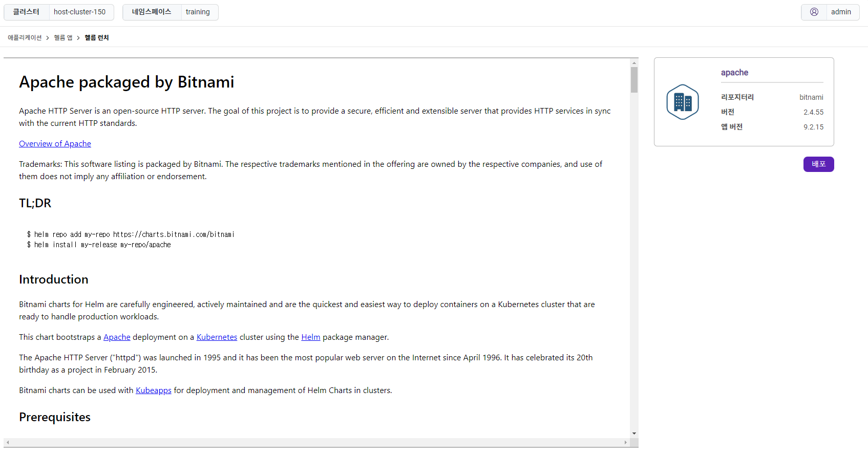This screenshot has height=456, width=868.
Task: Click the apache chart title
Action: tap(734, 73)
